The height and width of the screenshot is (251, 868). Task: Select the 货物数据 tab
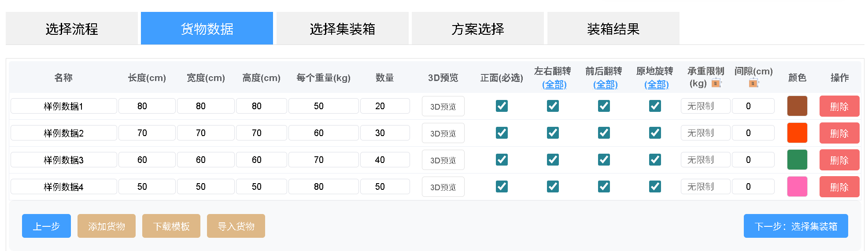(x=207, y=28)
